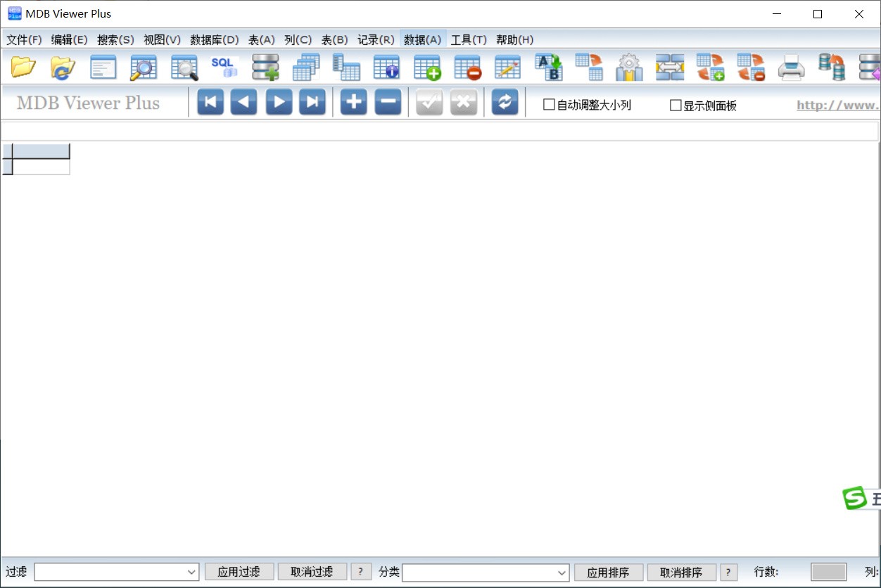
Task: Click the refresh arrows button
Action: [x=505, y=102]
